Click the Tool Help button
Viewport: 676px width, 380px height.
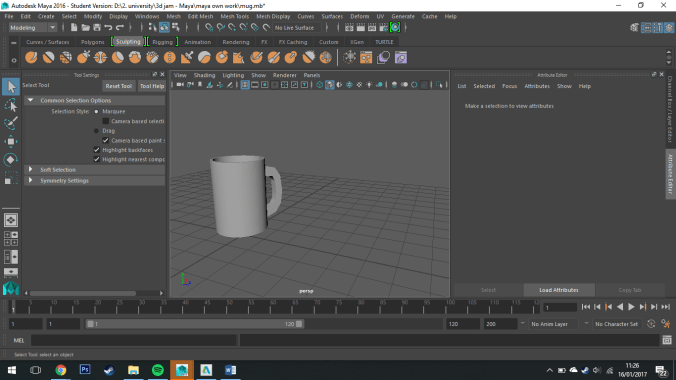[x=152, y=86]
